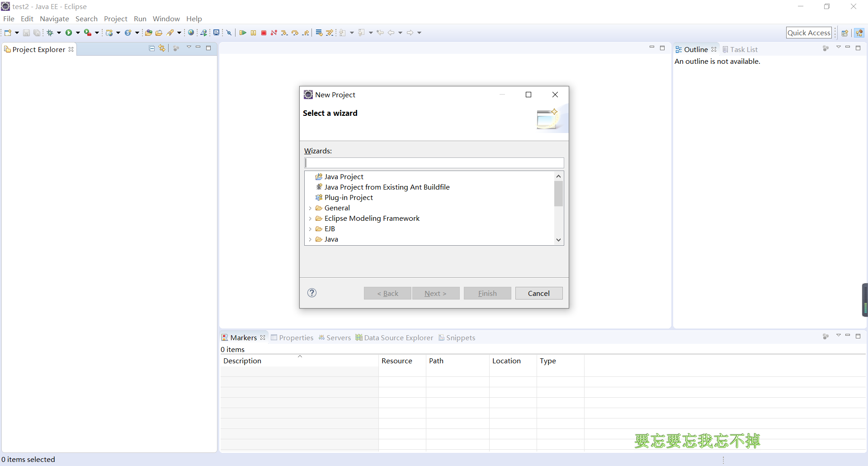Toggle Link with Editor in Project Explorer
868x466 pixels.
[162, 48]
